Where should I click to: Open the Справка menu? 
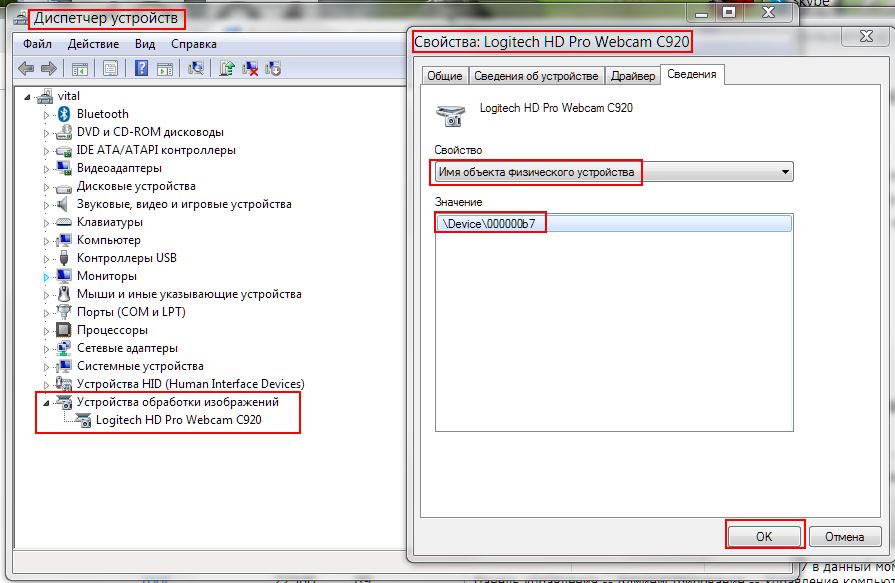tap(194, 44)
